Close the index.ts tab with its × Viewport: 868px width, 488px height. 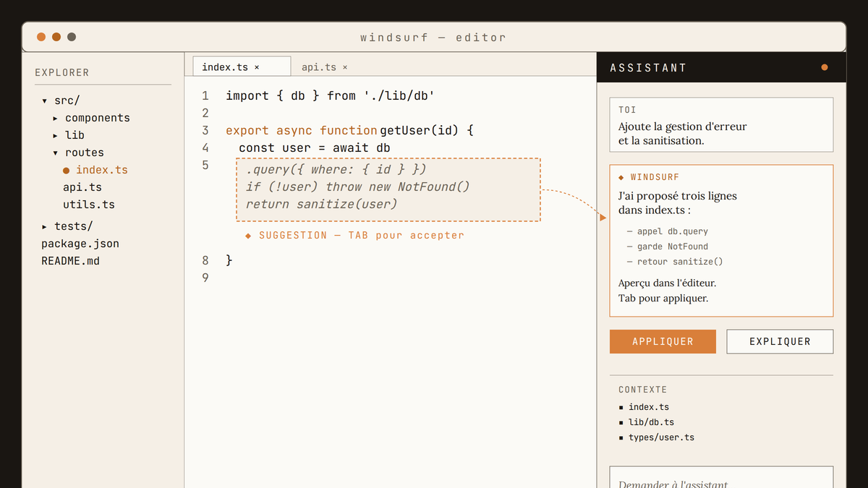click(257, 67)
